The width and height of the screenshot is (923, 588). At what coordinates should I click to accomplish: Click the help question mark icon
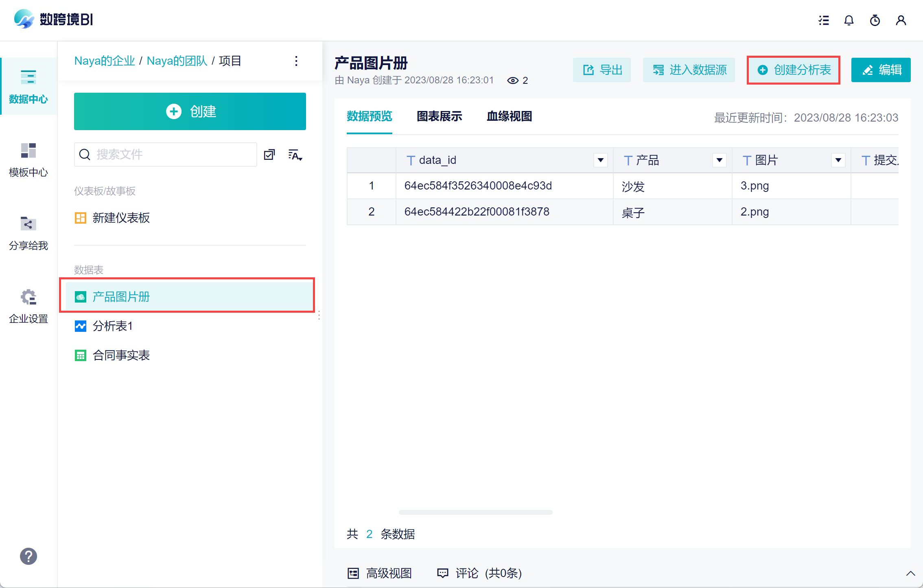tap(28, 556)
